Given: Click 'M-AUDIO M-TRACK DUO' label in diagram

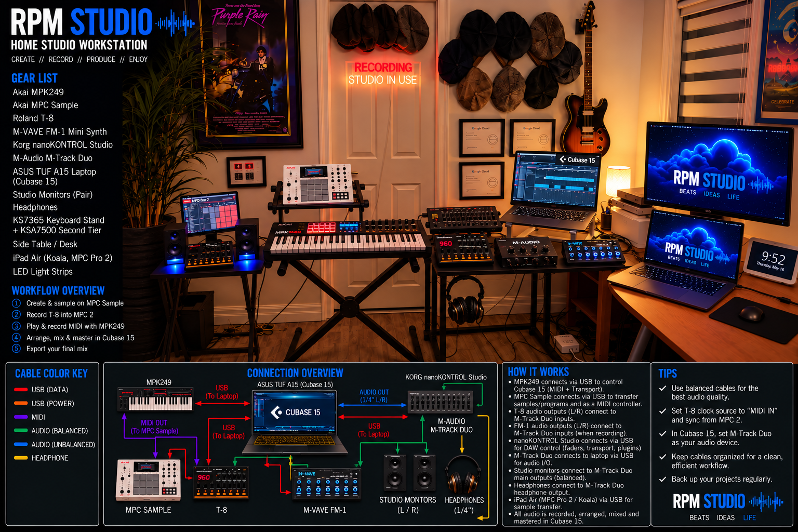Looking at the screenshot, I should coord(451,425).
